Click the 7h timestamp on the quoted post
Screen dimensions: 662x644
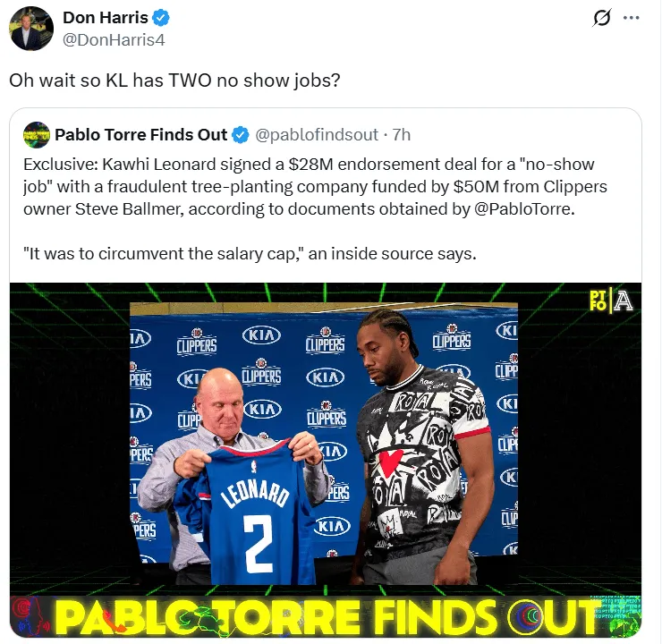pos(401,135)
